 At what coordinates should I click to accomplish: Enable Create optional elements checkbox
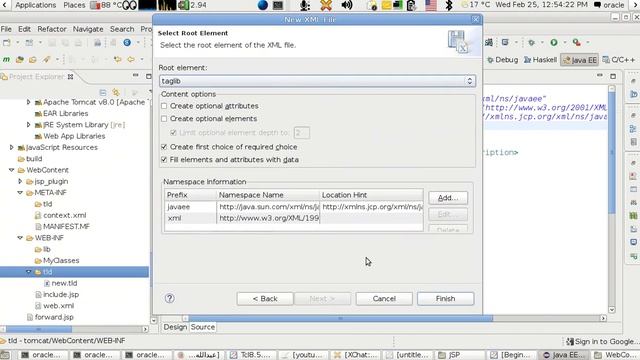click(164, 119)
